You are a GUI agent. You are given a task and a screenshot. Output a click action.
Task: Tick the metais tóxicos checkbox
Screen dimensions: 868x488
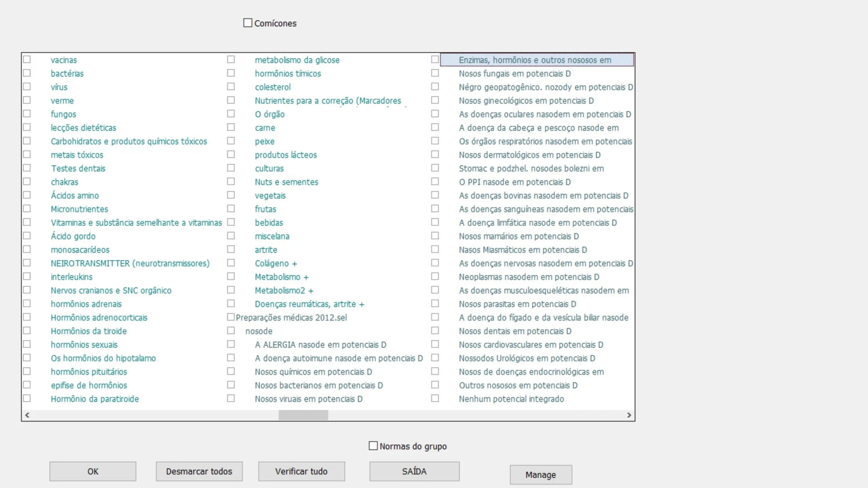[x=27, y=154]
